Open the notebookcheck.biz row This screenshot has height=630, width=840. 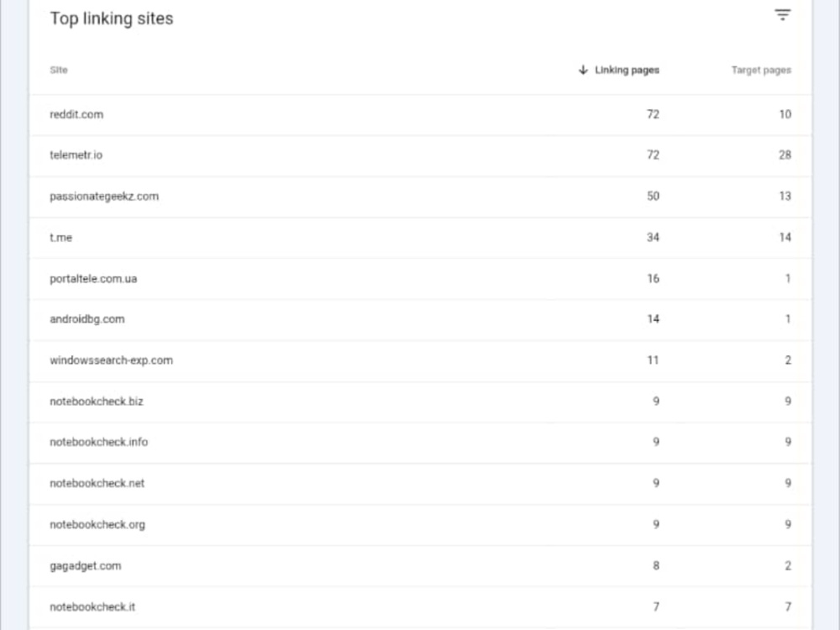click(x=421, y=402)
